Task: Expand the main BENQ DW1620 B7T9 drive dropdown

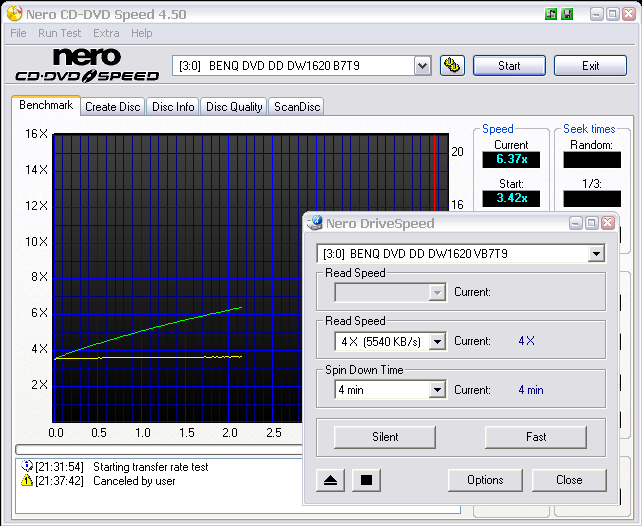Action: coord(421,65)
